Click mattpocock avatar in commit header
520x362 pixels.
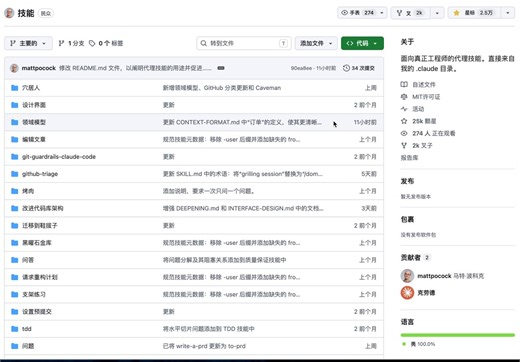coord(14,68)
